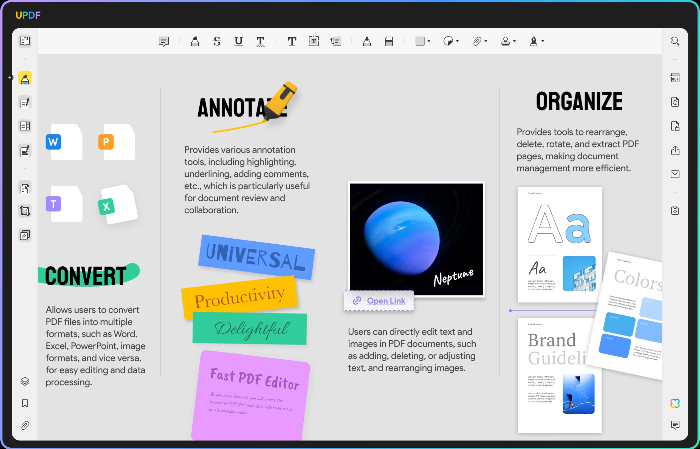Open the Stickers dropdown
Viewport: 700px width, 449px height.
click(x=450, y=41)
